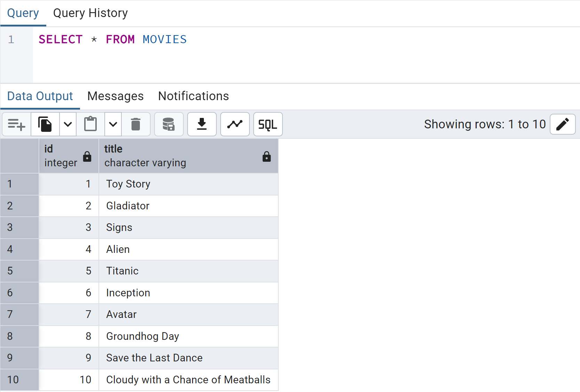Click in the SQL query editor line
Viewport: 580px width, 392px height.
point(306,40)
